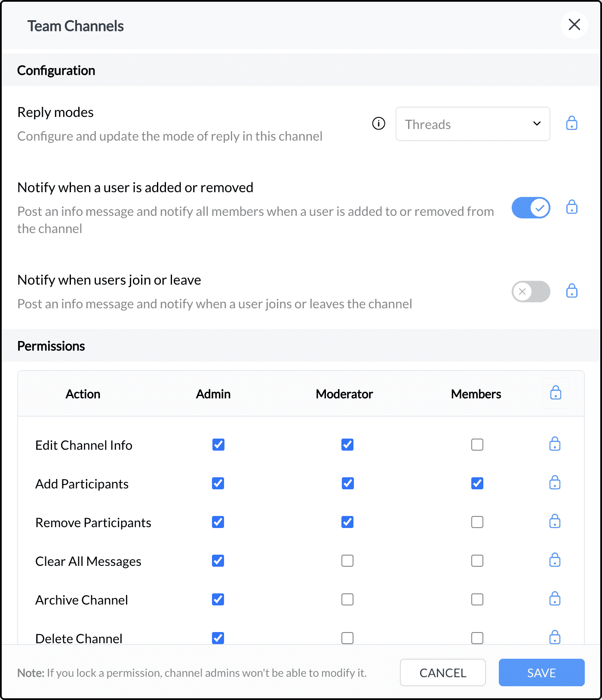The height and width of the screenshot is (700, 602).
Task: Lock the Clear All Messages permission
Action: (555, 560)
